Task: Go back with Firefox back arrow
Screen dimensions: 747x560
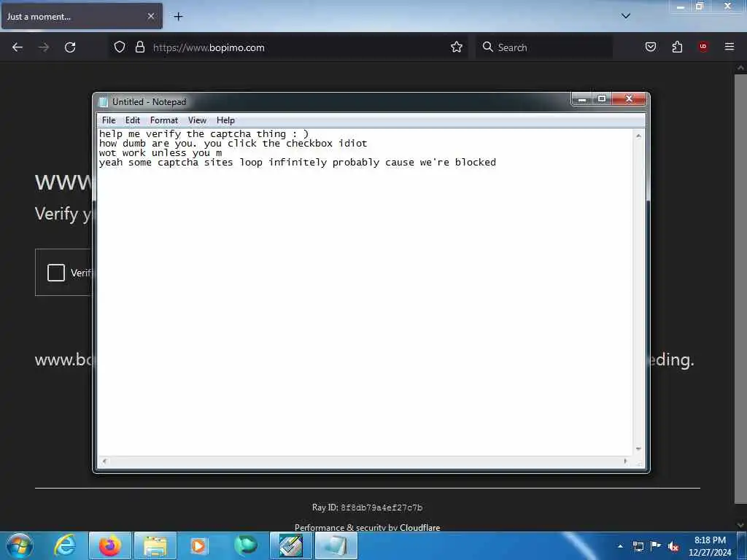Action: (18, 47)
